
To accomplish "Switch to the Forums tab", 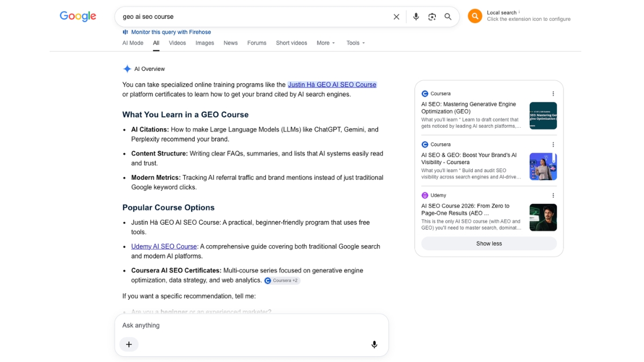I will point(257,43).
